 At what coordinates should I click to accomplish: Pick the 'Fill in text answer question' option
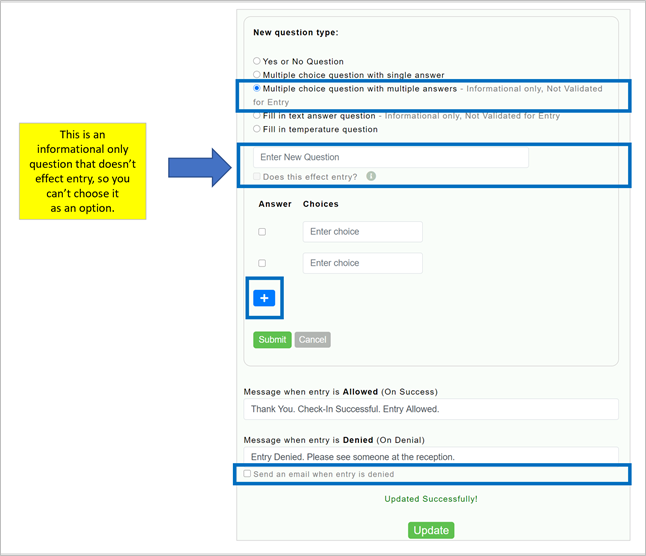point(257,116)
